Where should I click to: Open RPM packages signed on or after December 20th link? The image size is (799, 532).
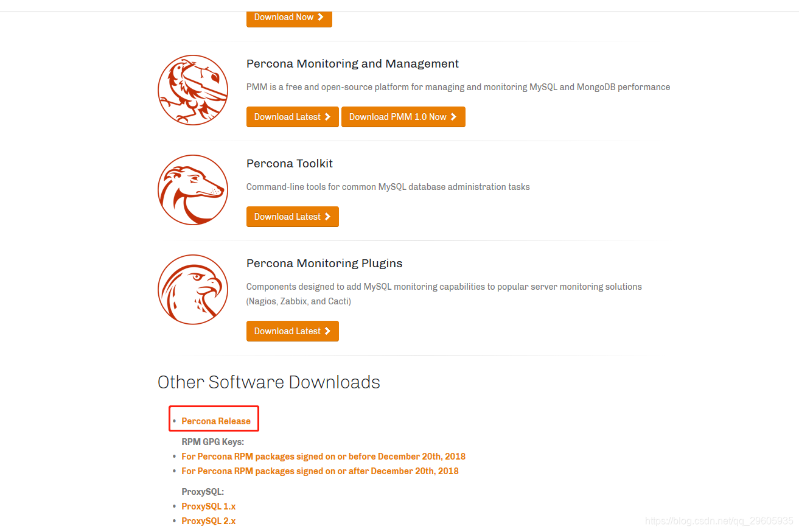coord(320,471)
